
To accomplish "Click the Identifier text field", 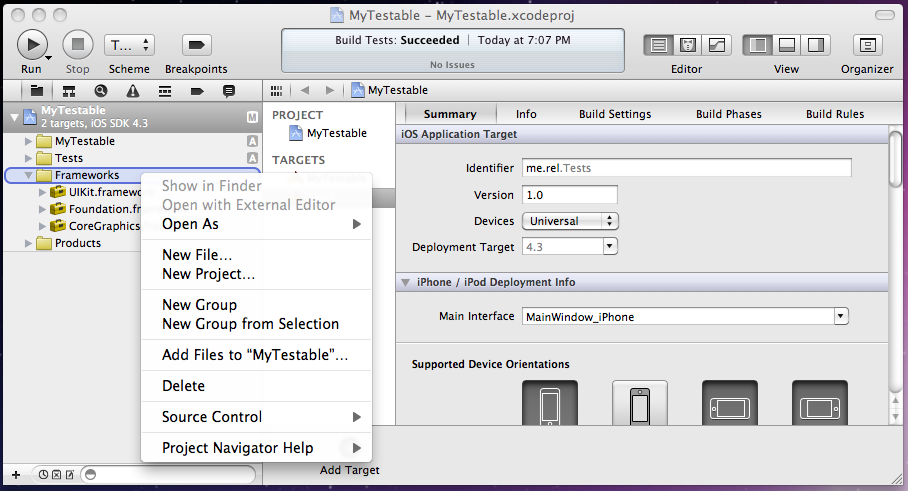I will 686,168.
